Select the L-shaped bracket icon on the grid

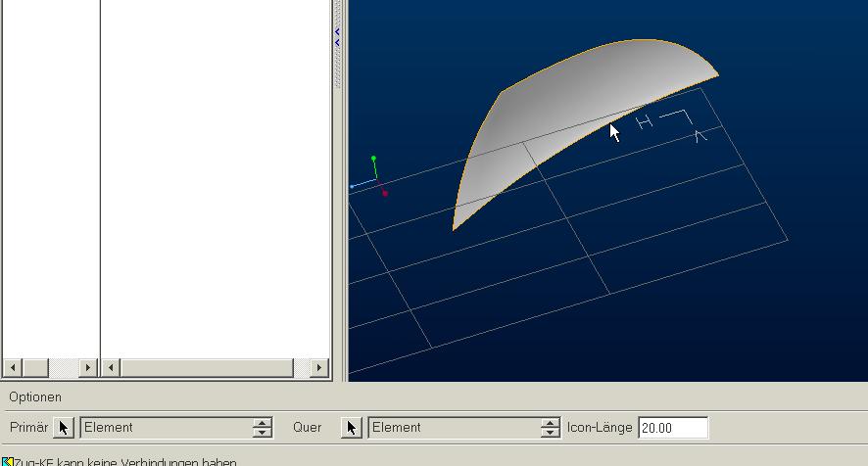pos(676,116)
